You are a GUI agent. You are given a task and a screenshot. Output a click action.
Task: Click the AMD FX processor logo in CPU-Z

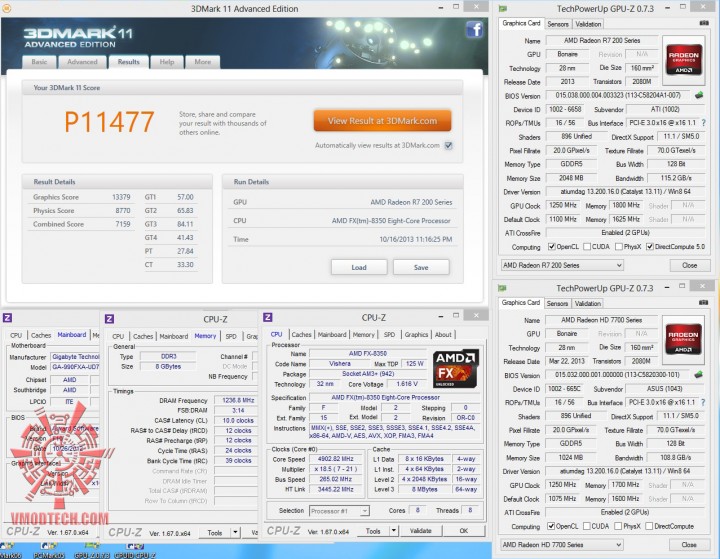[454, 368]
